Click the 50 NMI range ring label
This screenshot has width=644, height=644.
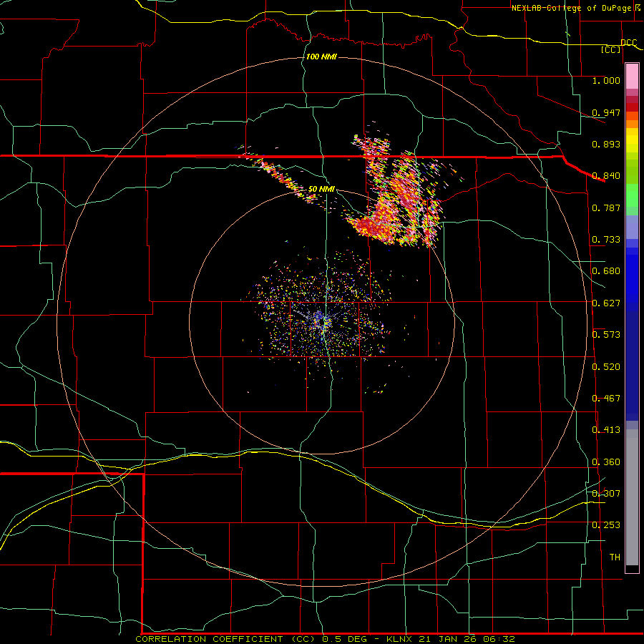click(321, 190)
